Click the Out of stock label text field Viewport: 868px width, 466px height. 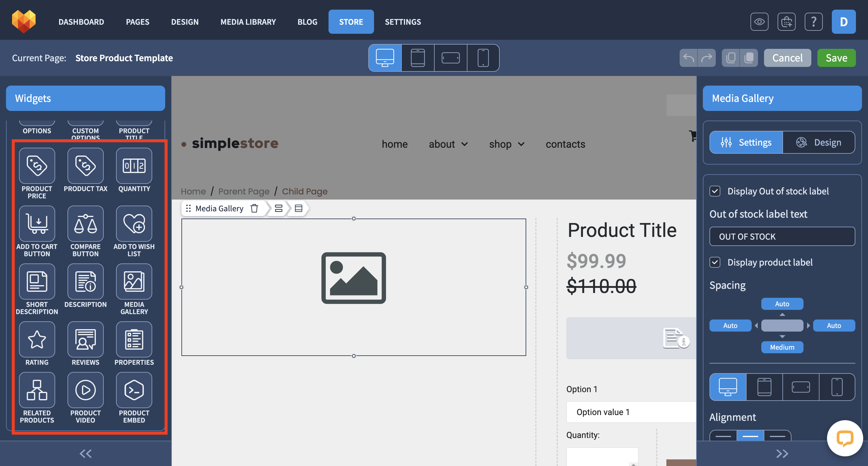pos(782,237)
